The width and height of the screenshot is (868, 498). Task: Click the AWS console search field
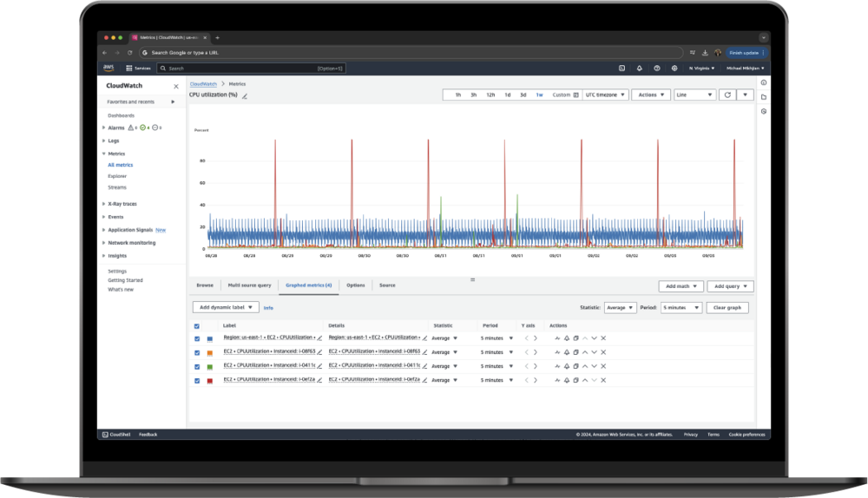pos(250,68)
